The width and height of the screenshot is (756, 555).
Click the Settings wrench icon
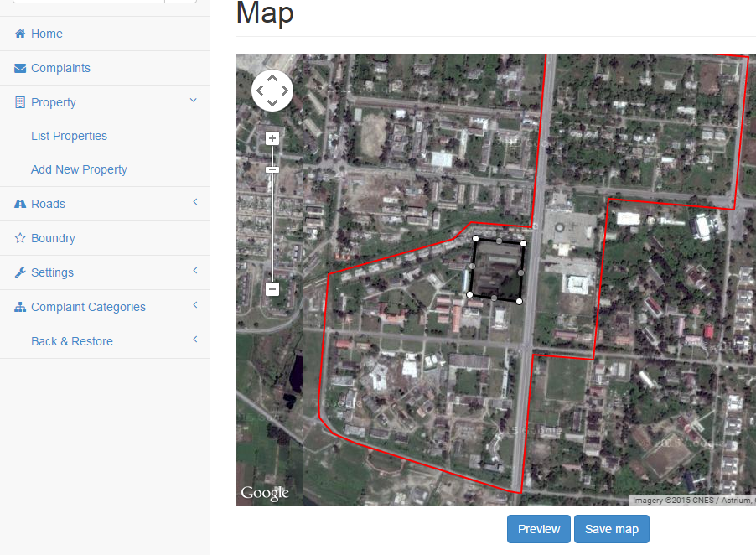coord(20,272)
